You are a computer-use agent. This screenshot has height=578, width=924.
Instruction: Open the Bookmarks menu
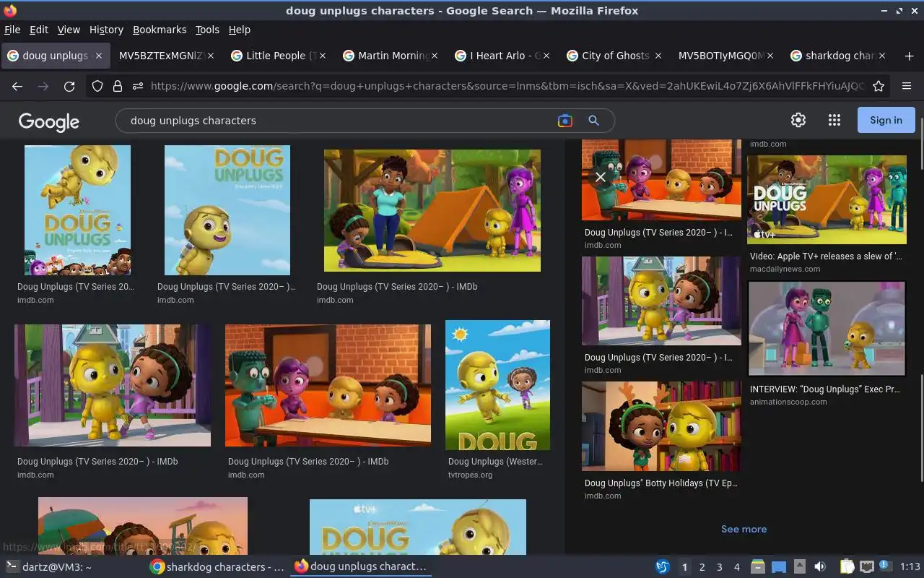(x=160, y=30)
